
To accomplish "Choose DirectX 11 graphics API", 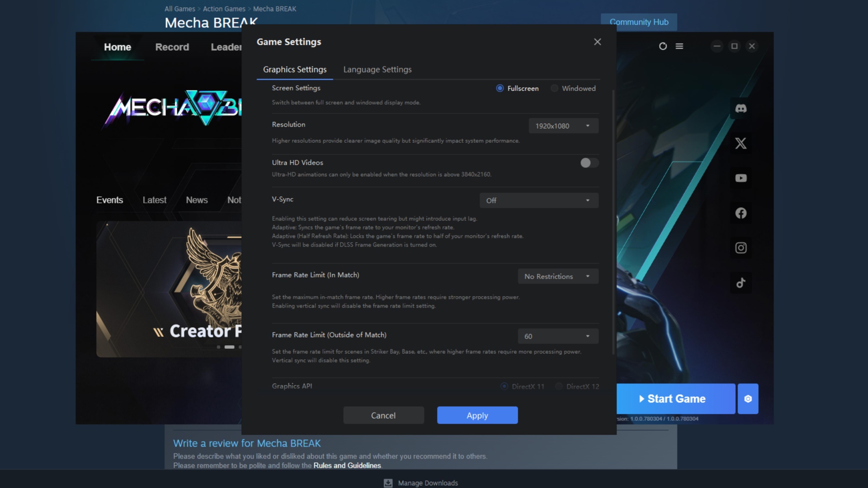I will pyautogui.click(x=522, y=386).
